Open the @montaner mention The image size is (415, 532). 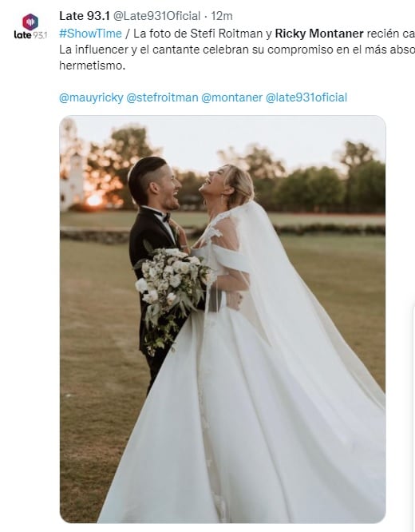point(232,97)
